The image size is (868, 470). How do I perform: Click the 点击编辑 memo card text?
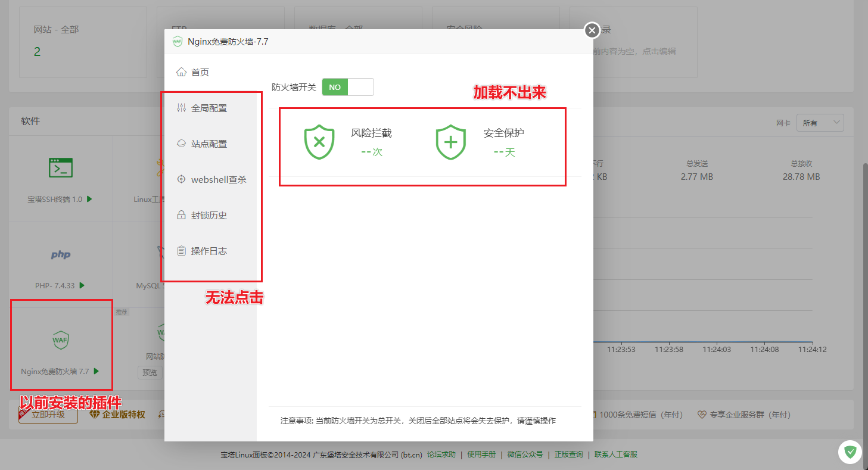coord(659,51)
